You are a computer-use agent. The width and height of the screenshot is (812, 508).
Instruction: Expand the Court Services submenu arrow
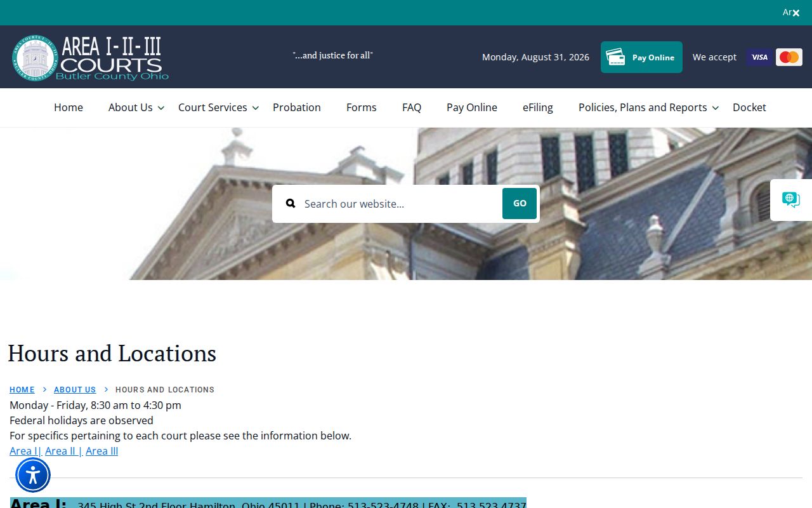(x=256, y=108)
